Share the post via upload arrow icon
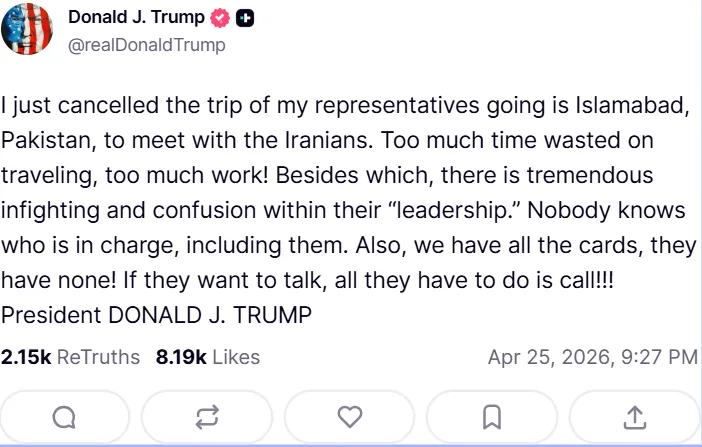 coord(634,416)
